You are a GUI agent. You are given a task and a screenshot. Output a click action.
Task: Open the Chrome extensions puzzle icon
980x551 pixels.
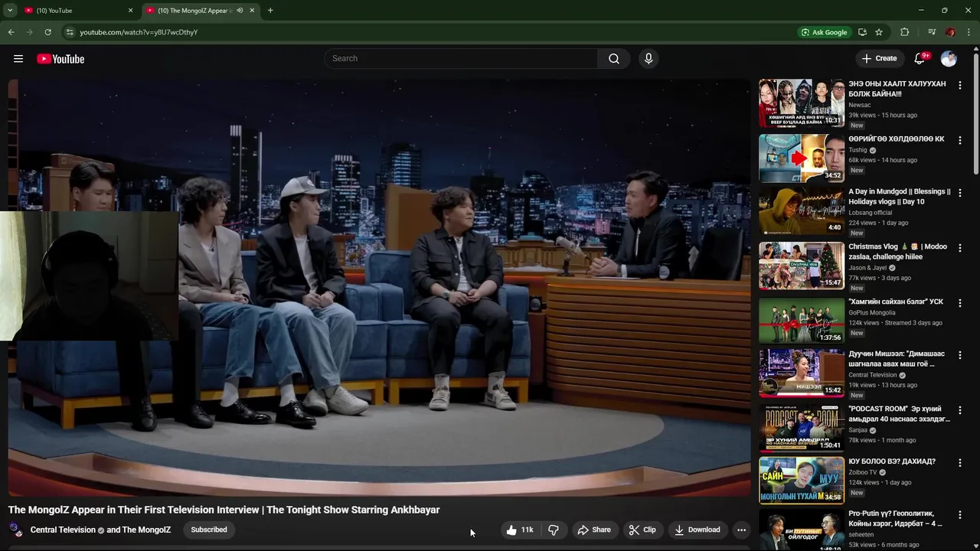(x=905, y=32)
